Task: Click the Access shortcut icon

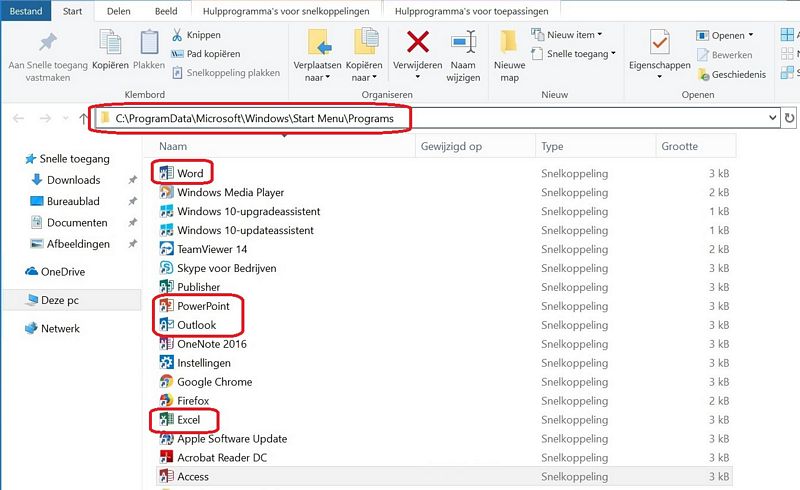Action: pyautogui.click(x=166, y=476)
